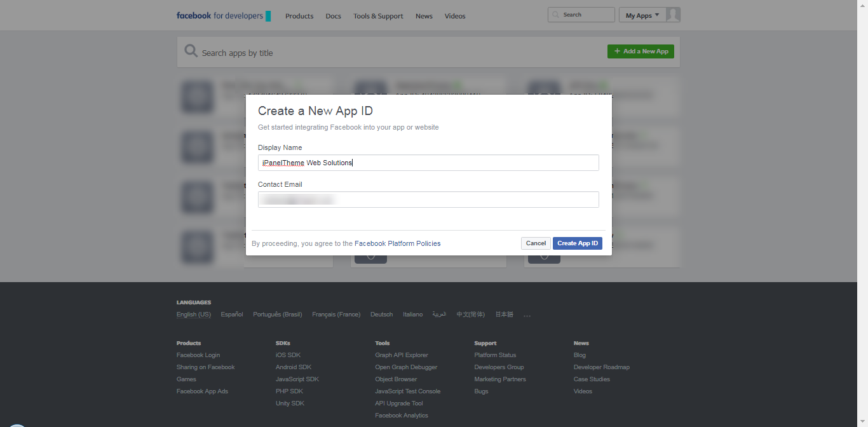Open the Developer Roadmap link
The image size is (868, 427).
pyautogui.click(x=602, y=367)
